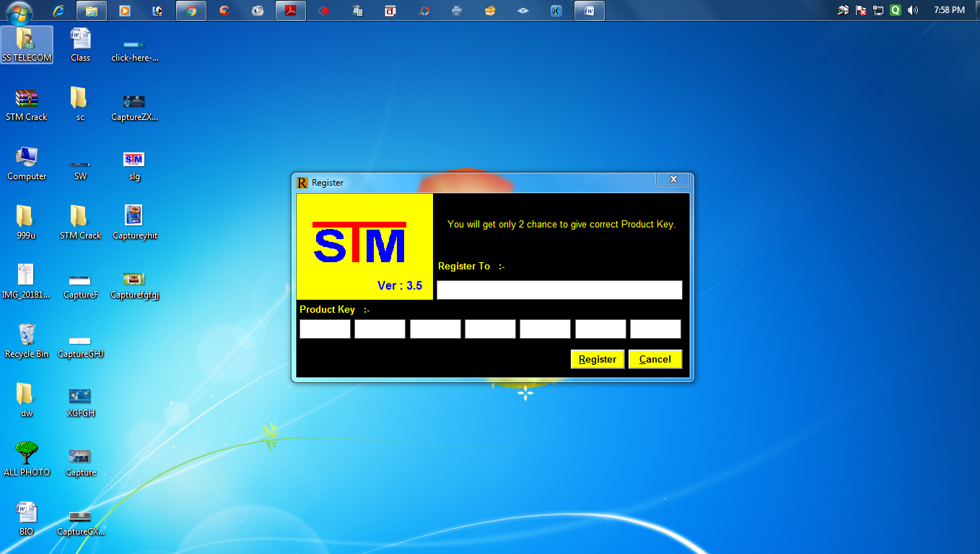980x554 pixels.
Task: Select the IMG_20181 image file icon
Action: 27,282
